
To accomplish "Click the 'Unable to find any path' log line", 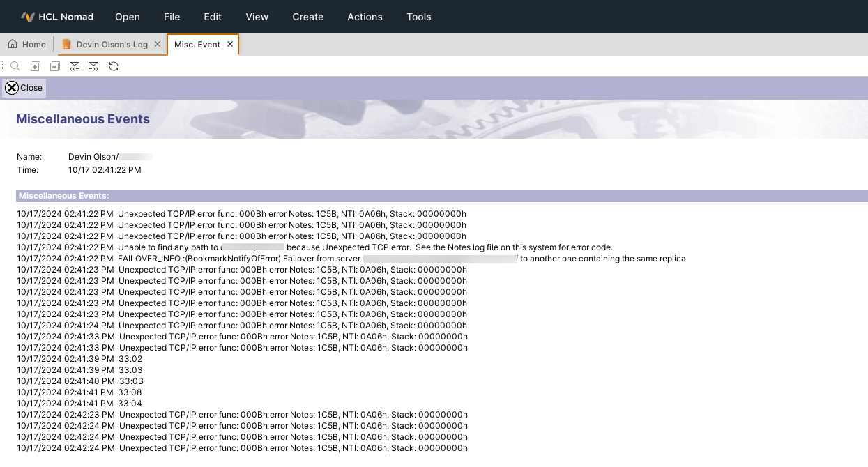I will 314,247.
